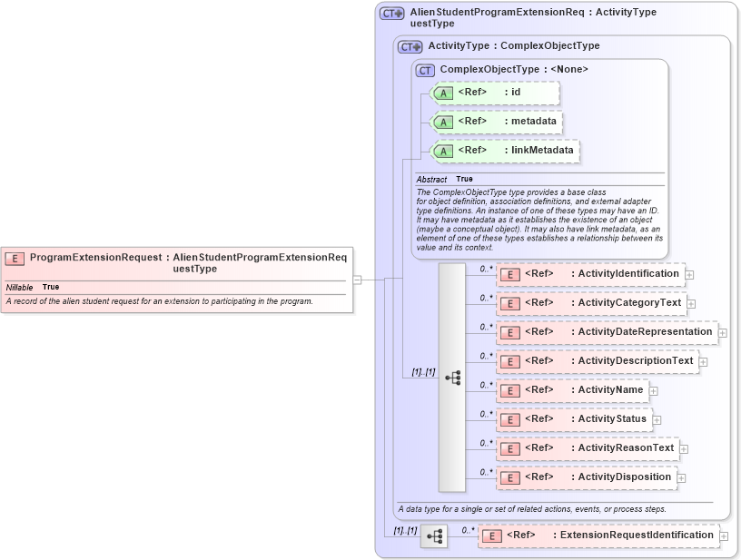This screenshot has width=741, height=560.
Task: Click the sequence compositor icon near ExtensionRequestIdentification
Action: 436,535
